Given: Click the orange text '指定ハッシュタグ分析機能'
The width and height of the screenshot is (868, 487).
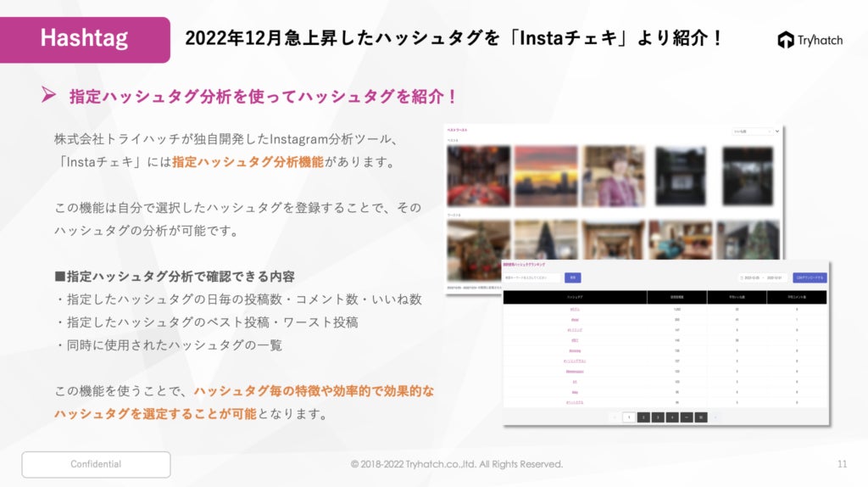Looking at the screenshot, I should click(x=248, y=162).
